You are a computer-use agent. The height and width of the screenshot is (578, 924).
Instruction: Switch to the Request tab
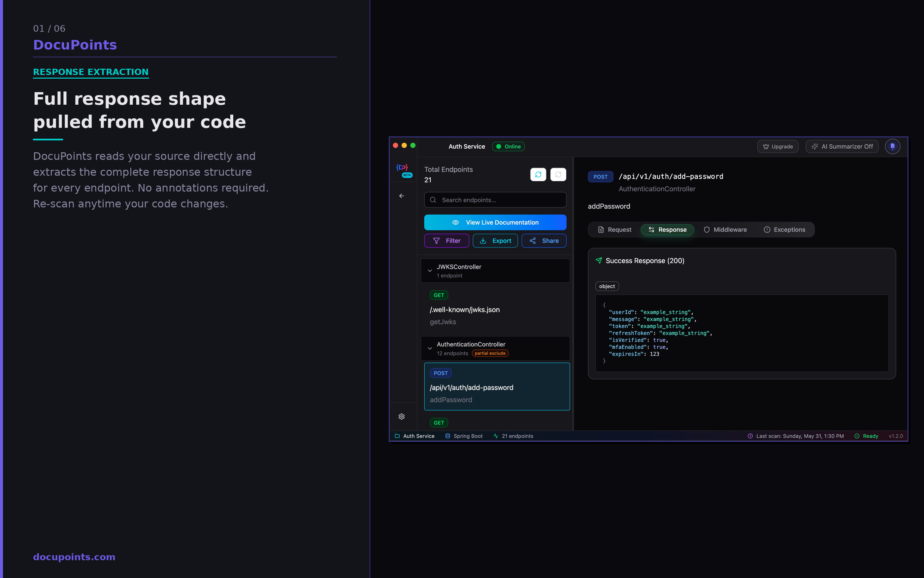click(x=615, y=230)
